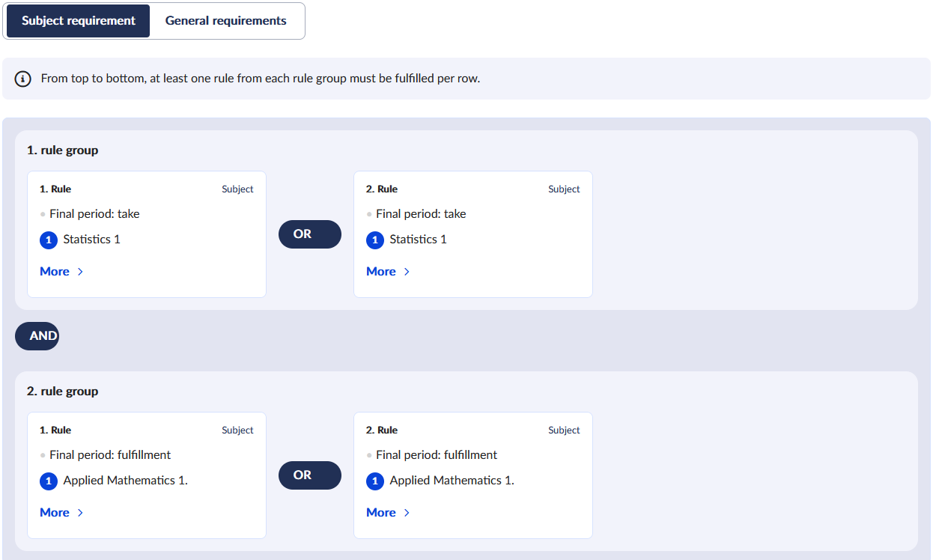Expand More in rule group 1, rule 1

[61, 272]
